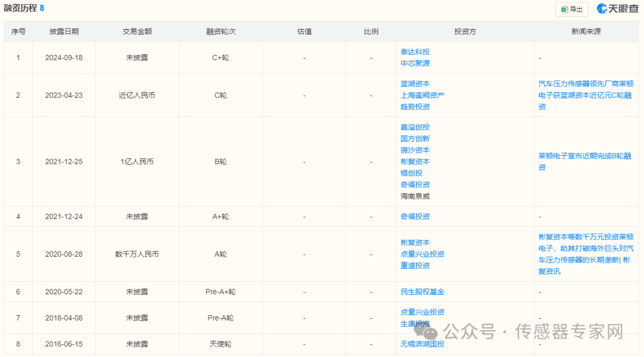Open investor link 锡创投
The width and height of the screenshot is (644, 357).
click(411, 173)
